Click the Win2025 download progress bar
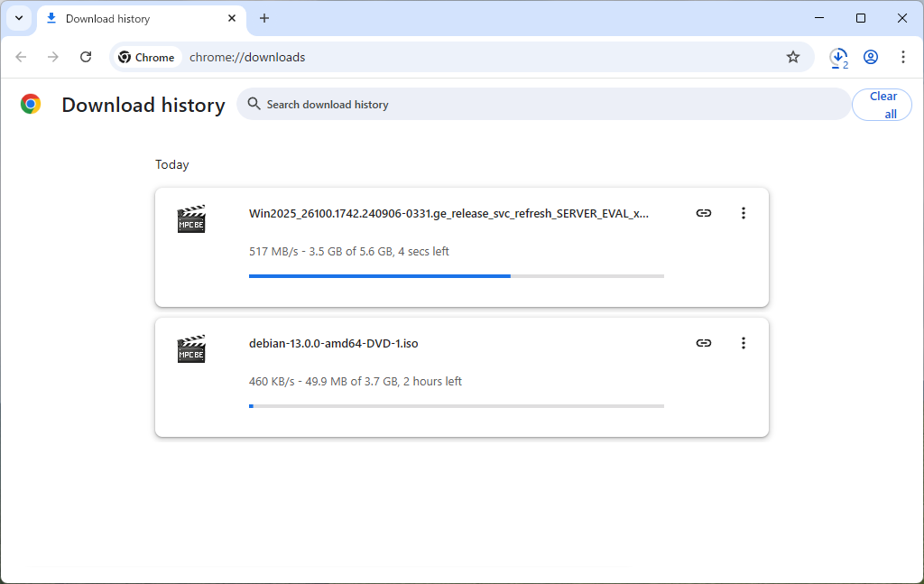 click(456, 276)
